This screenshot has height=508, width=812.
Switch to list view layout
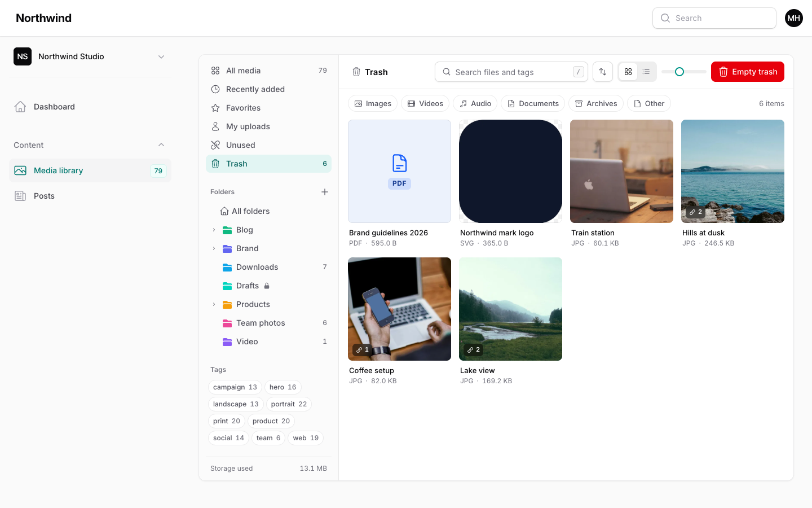point(646,72)
